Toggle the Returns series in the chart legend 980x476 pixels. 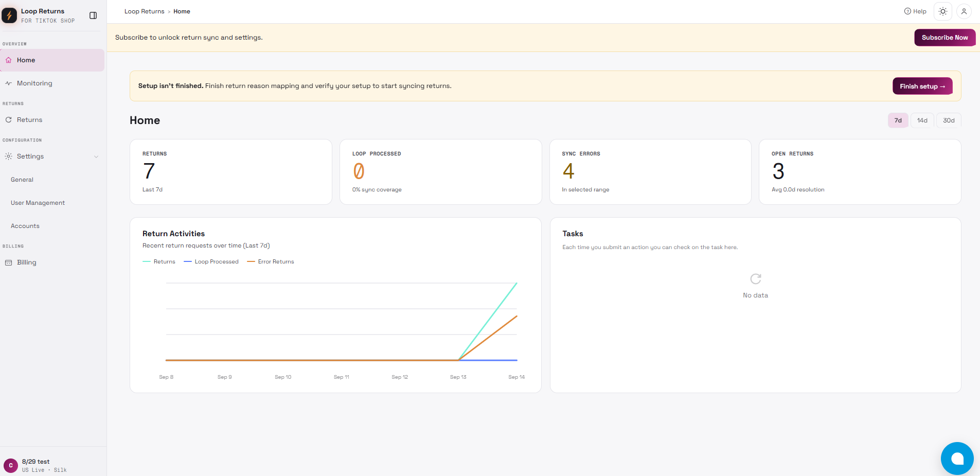[159, 262]
